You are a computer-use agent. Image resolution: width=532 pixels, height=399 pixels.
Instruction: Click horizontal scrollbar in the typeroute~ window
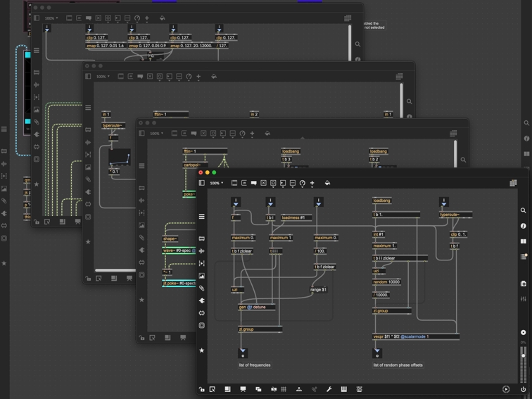[x=115, y=270]
